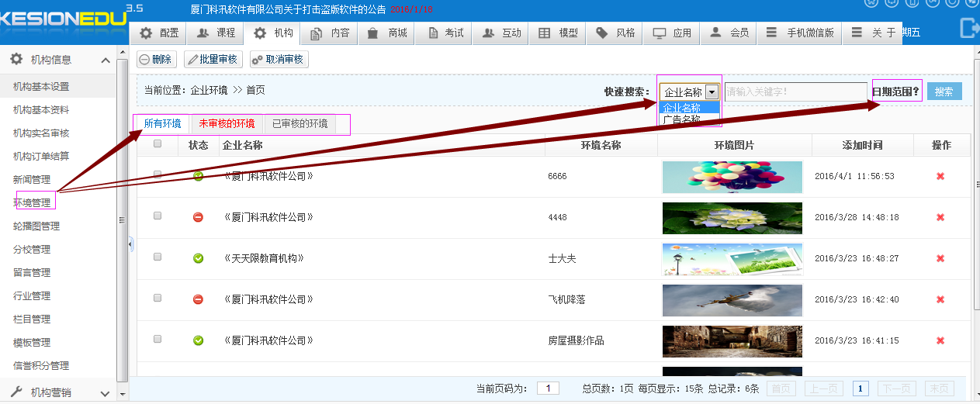Viewport: 980px width, 404px height.
Task: Click the green status icon for 天天限教育机构
Action: click(198, 258)
